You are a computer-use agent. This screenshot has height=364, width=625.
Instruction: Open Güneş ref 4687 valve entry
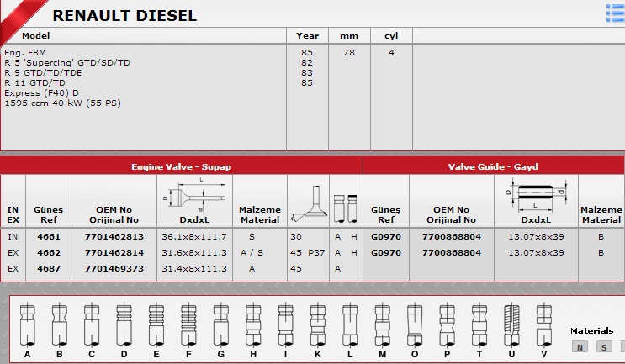tap(49, 268)
